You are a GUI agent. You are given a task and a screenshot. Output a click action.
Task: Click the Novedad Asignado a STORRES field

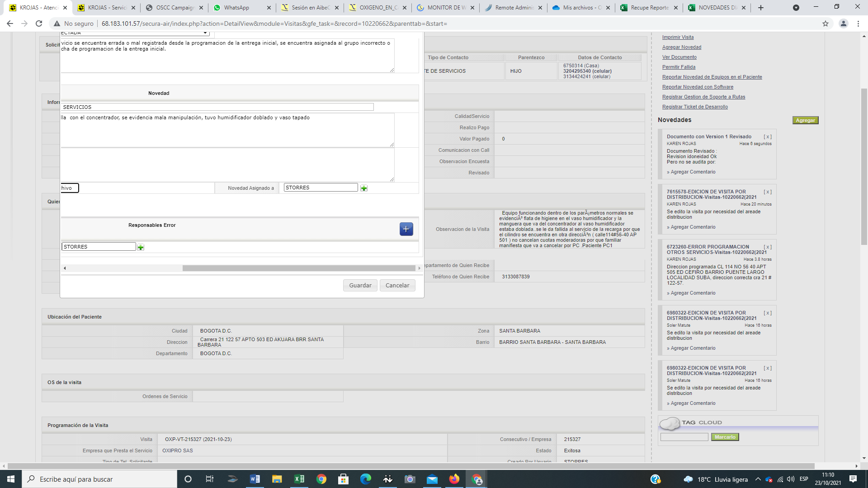pyautogui.click(x=321, y=188)
